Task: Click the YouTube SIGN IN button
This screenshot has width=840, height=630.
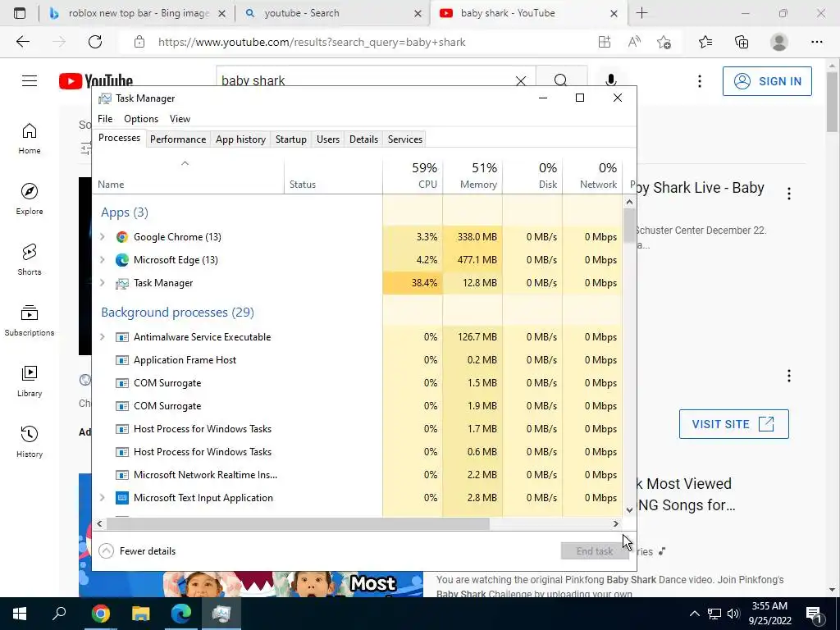Action: 767,81
